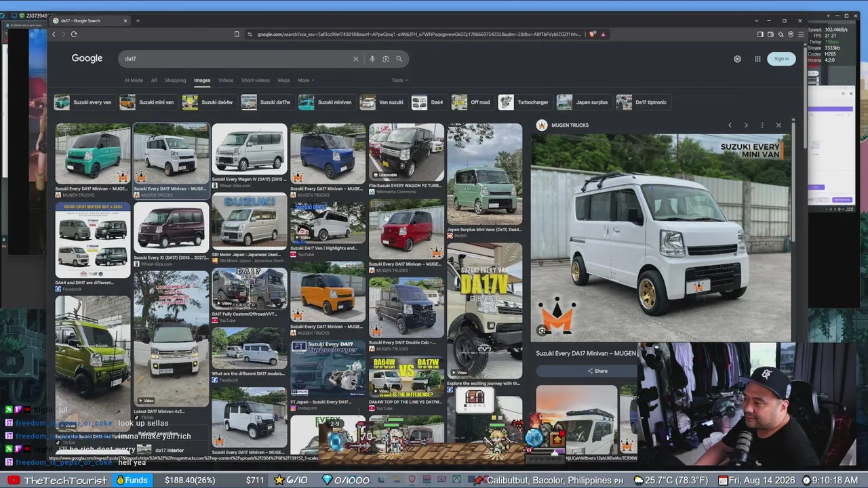Click the Suzuki Every DA17 Minivan preview title
The width and height of the screenshot is (868, 488).
pos(586,353)
